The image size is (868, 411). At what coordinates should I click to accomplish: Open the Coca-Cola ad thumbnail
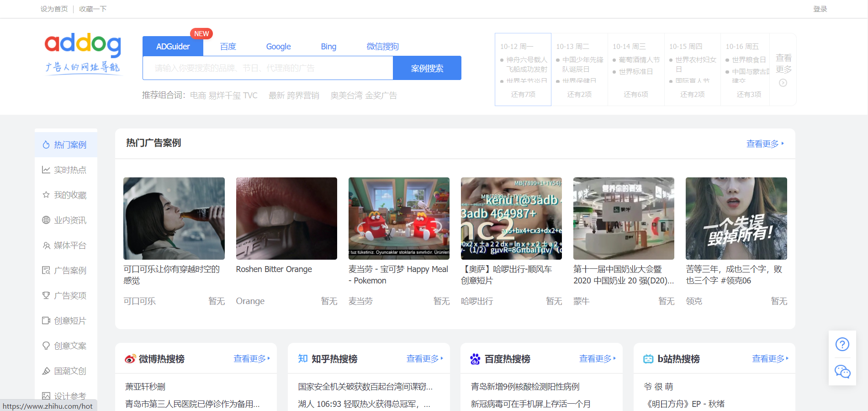click(174, 219)
